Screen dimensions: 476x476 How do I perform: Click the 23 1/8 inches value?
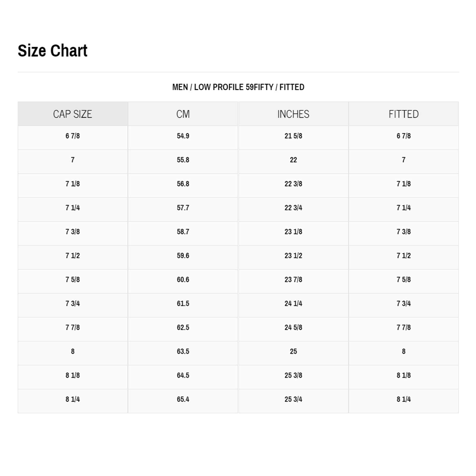293,232
